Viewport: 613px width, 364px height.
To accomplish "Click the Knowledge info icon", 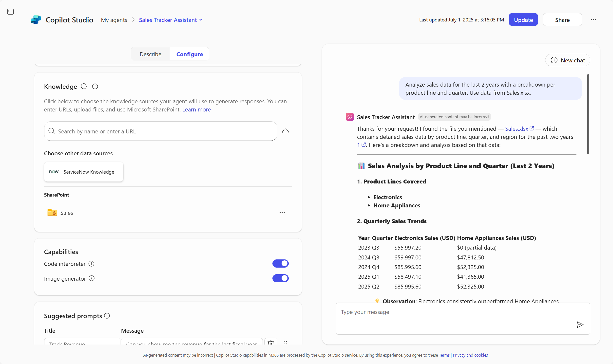I will [95, 86].
